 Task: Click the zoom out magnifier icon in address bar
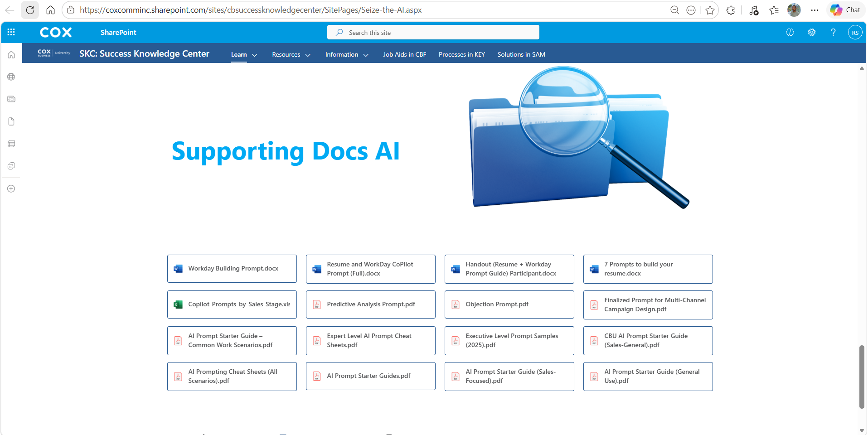click(674, 10)
